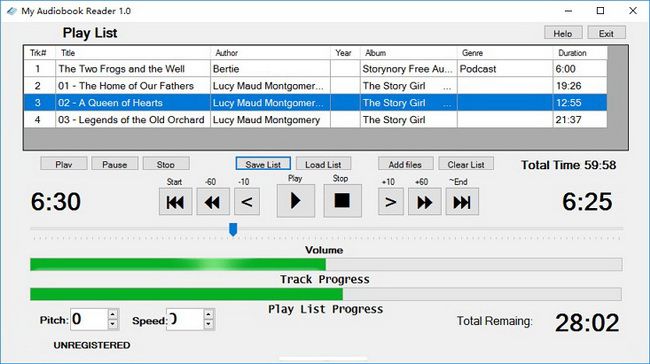Add audio files with Add files button
Viewport: 650px width, 364px height.
click(405, 164)
